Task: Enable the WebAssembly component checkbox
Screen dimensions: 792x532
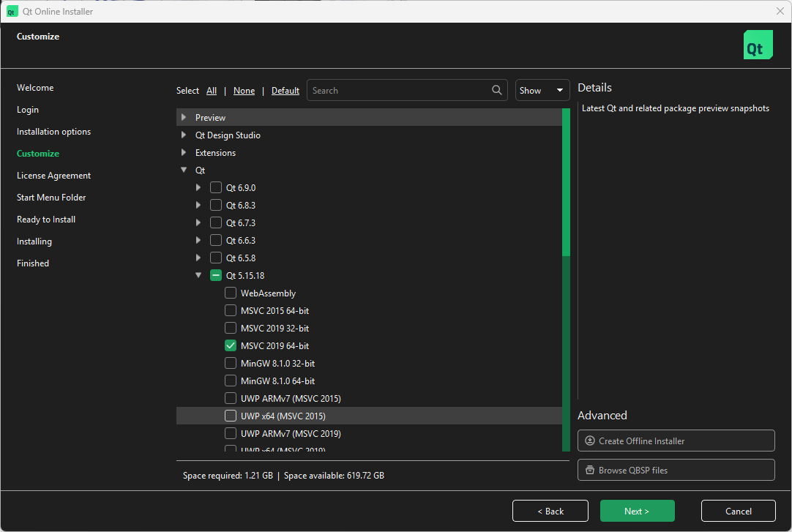Action: [231, 293]
